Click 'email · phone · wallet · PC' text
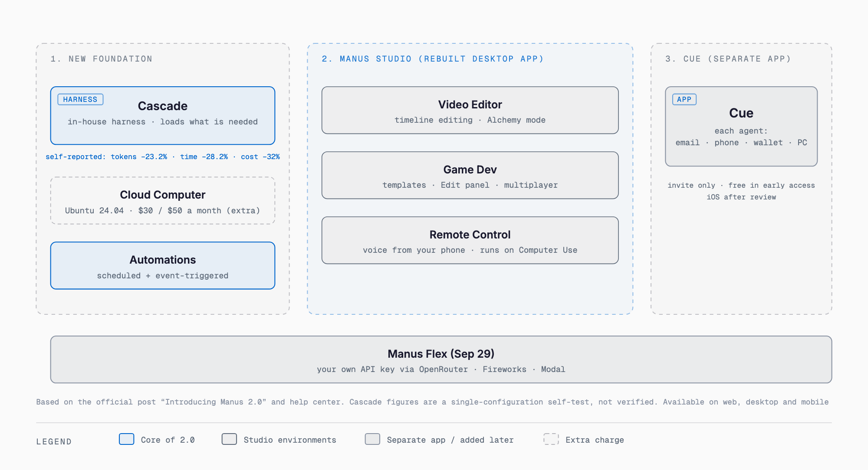Screen dimensions: 868x470 point(741,143)
